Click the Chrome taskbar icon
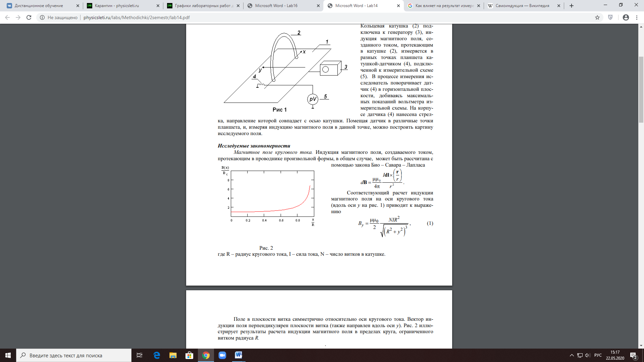Viewport: 644px width, 362px height. click(x=206, y=355)
